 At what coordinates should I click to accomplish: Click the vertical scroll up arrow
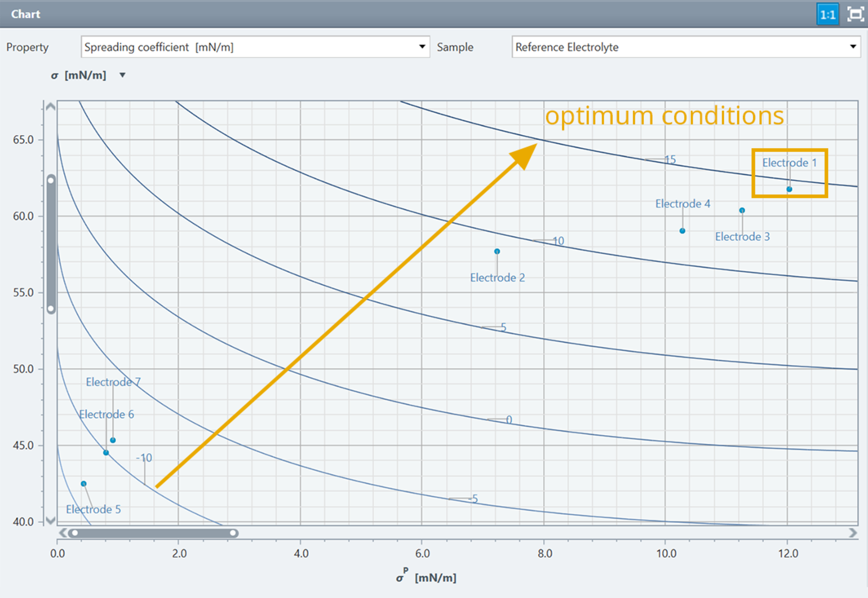point(51,107)
